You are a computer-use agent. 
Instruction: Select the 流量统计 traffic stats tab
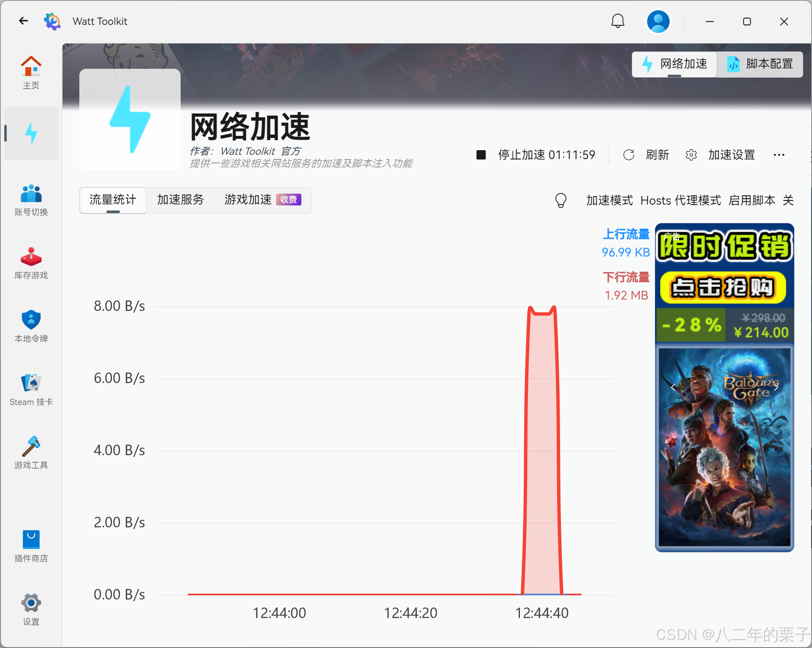(x=113, y=200)
